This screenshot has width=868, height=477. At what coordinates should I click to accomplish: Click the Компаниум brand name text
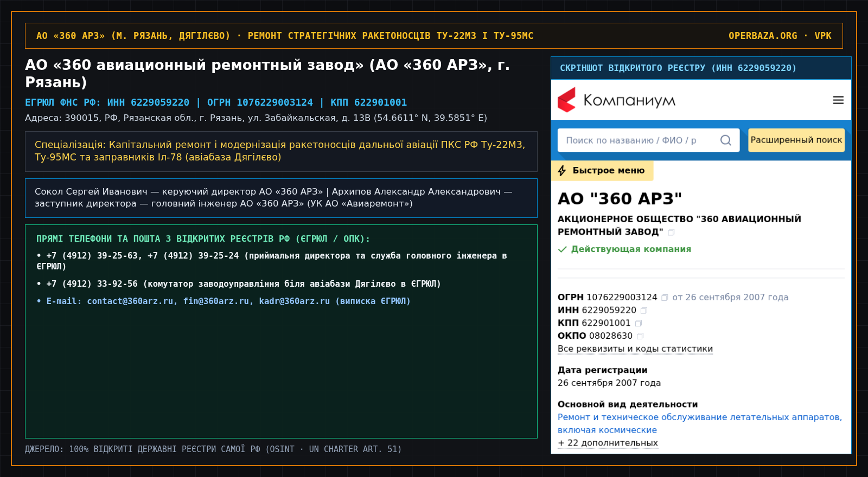[x=629, y=101]
